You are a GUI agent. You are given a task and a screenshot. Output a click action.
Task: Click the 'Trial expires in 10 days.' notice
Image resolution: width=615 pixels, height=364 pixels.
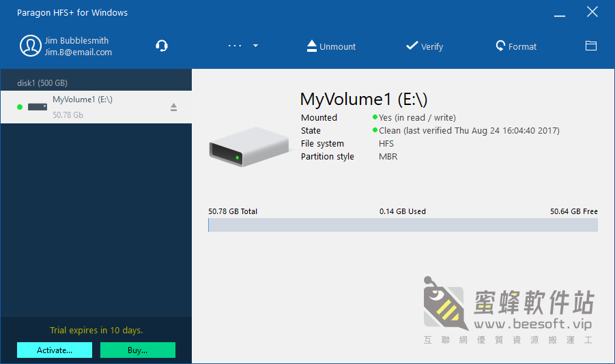tap(96, 331)
